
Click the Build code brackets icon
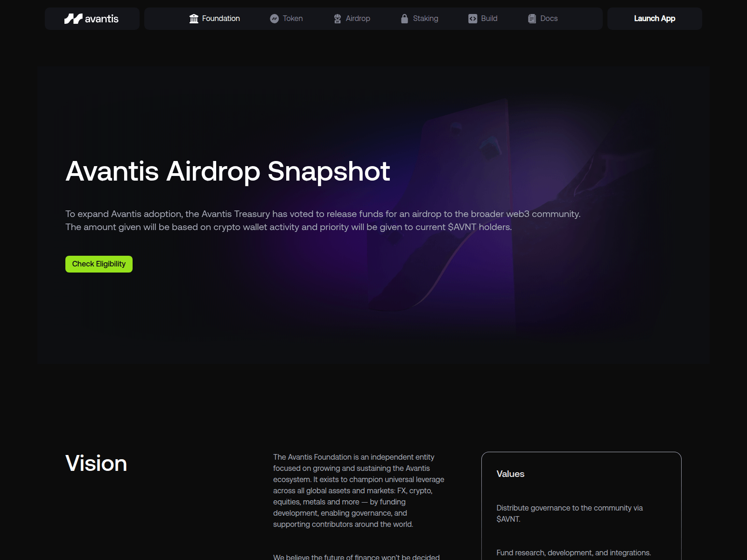click(x=472, y=19)
